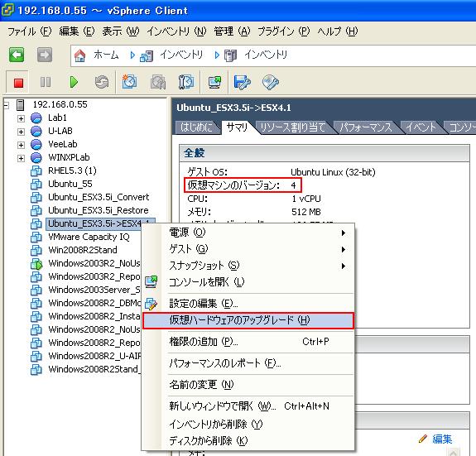This screenshot has height=456, width=476.
Task: Open the ファイル (F) menu
Action: (x=29, y=31)
